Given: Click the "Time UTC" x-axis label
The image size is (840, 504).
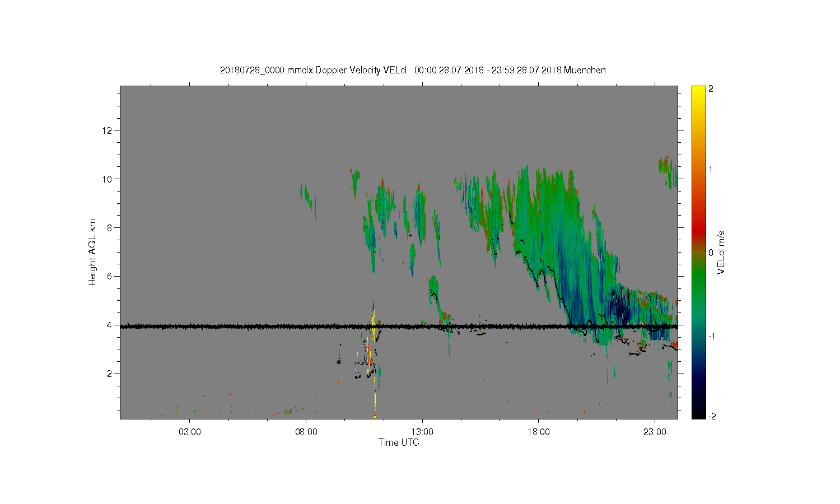Looking at the screenshot, I should pos(399,442).
